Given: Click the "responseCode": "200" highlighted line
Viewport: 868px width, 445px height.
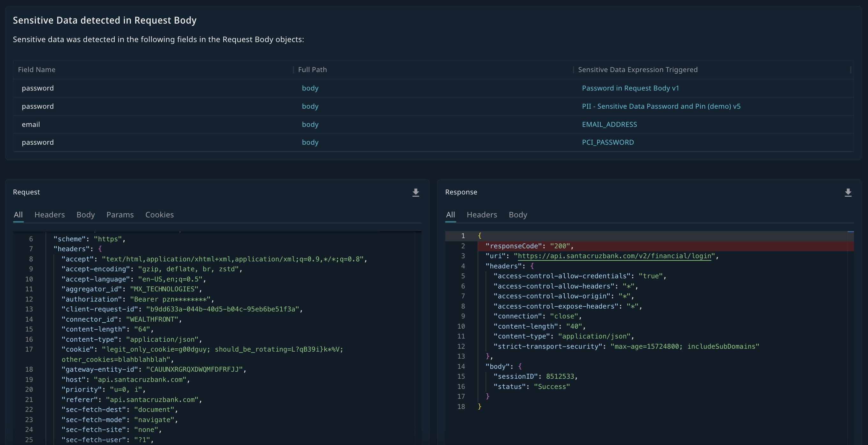Looking at the screenshot, I should [665, 246].
